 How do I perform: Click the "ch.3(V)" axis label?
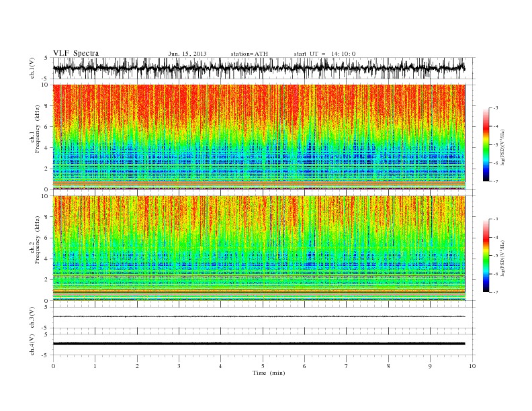(x=32, y=318)
